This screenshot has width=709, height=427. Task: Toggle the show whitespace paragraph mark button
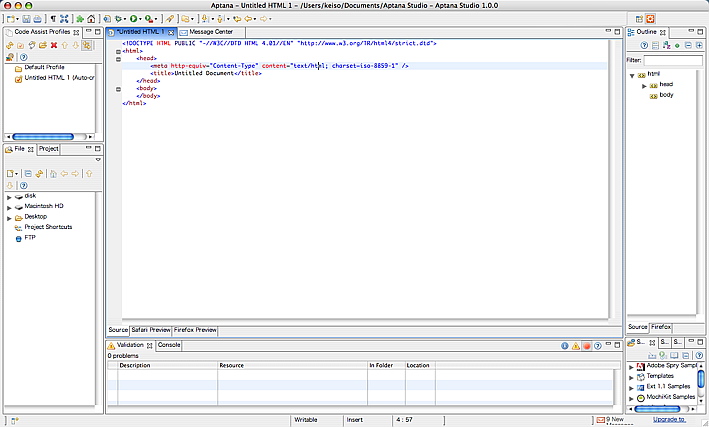tap(53, 19)
